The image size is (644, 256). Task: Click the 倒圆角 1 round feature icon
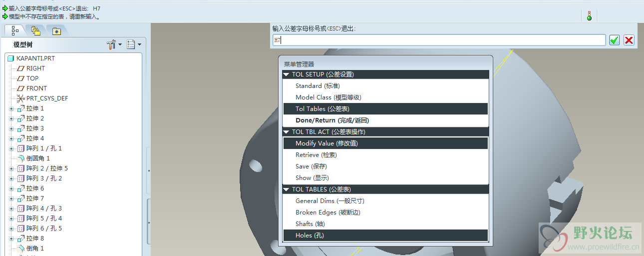tap(20, 158)
